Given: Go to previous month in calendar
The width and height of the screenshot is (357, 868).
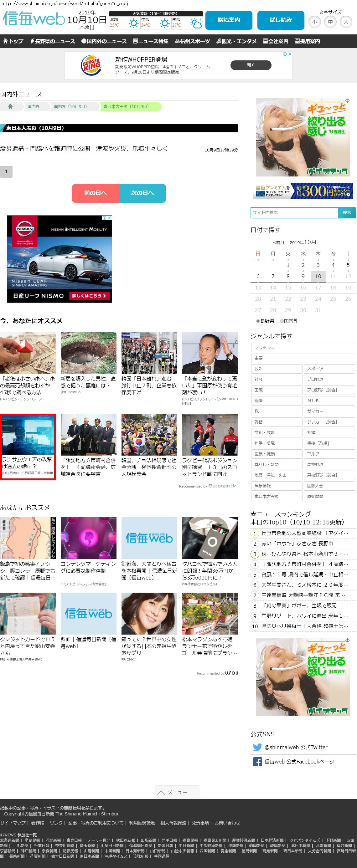Looking at the screenshot, I should click(x=278, y=243).
